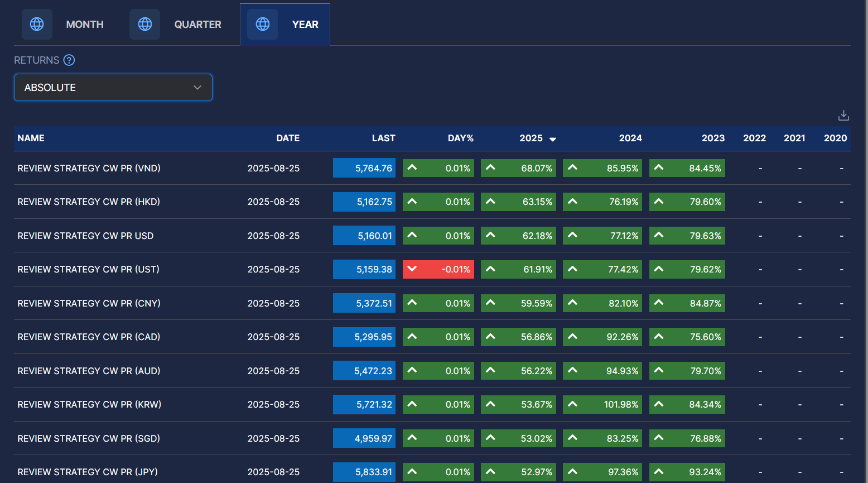Sort by the 2023 column header
Image resolution: width=868 pixels, height=483 pixels.
click(713, 138)
